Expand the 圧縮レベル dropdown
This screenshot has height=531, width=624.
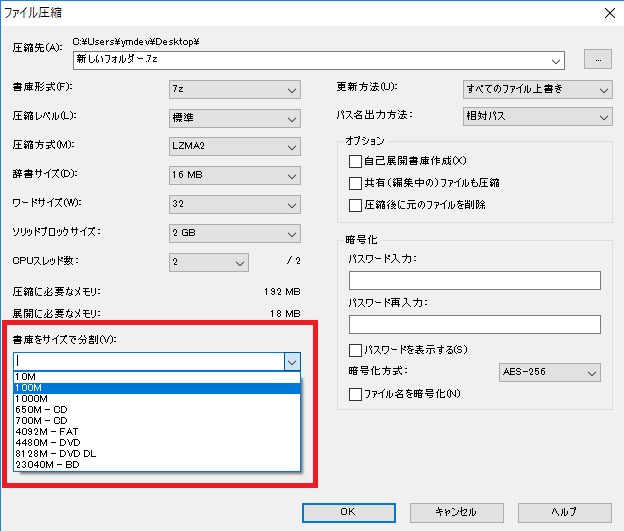(234, 118)
